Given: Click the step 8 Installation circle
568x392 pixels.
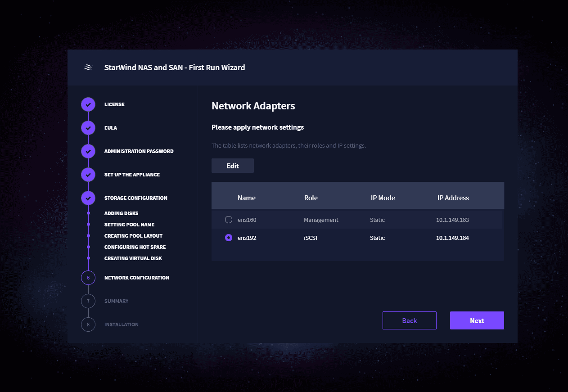Looking at the screenshot, I should pyautogui.click(x=88, y=324).
